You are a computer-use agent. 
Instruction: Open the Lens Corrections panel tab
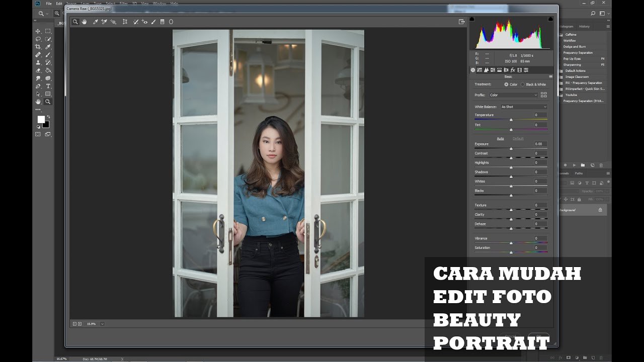point(506,70)
